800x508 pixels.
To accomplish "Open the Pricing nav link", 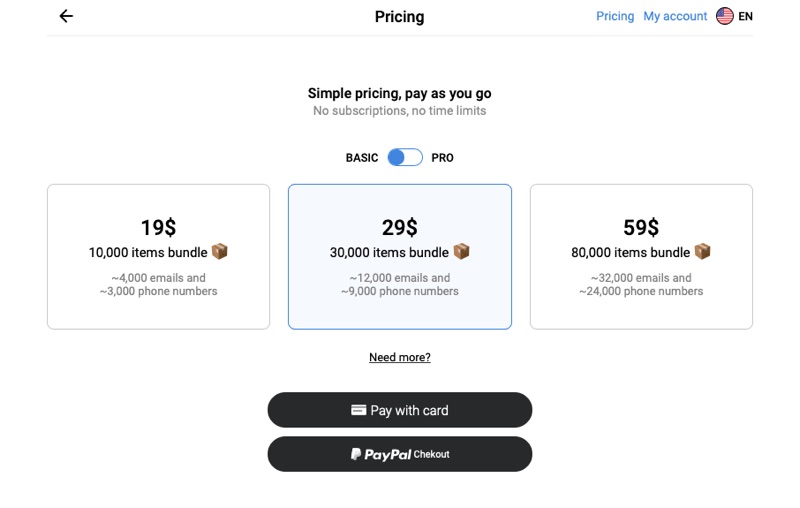I will (615, 16).
